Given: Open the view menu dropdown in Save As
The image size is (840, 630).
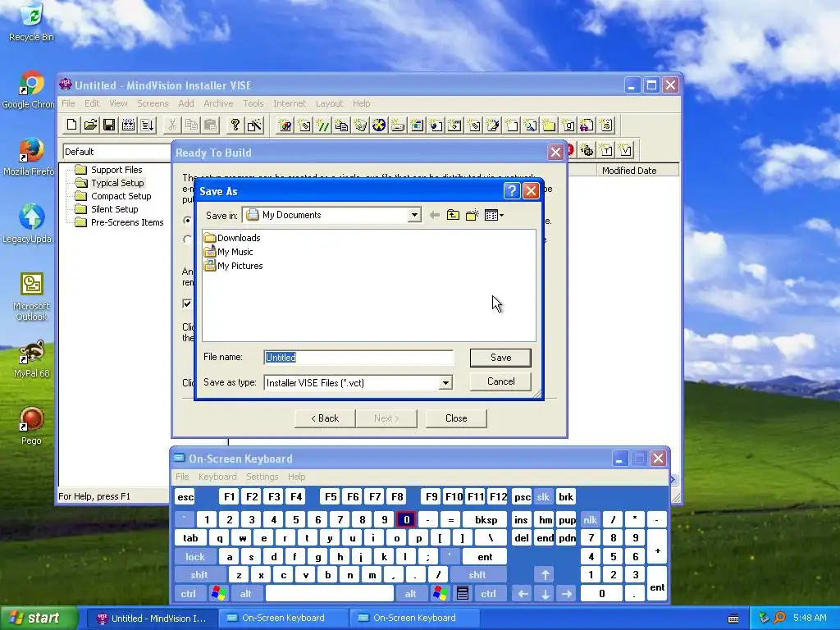Looking at the screenshot, I should (x=494, y=215).
